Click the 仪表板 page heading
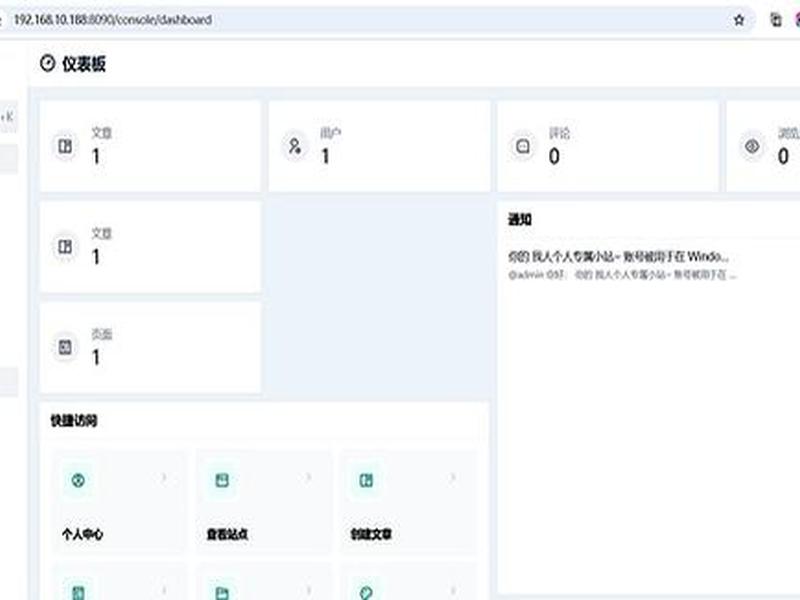Image resolution: width=800 pixels, height=600 pixels. 84,64
